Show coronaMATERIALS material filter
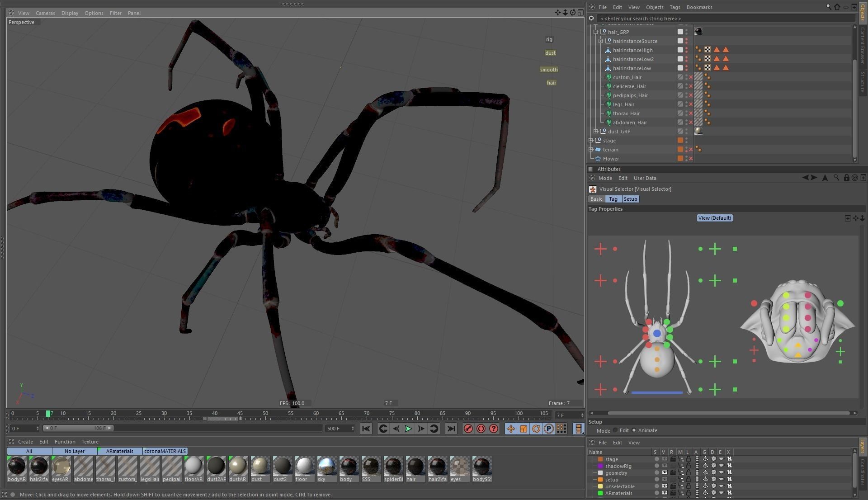Screen dimensions: 868x500 point(165,451)
